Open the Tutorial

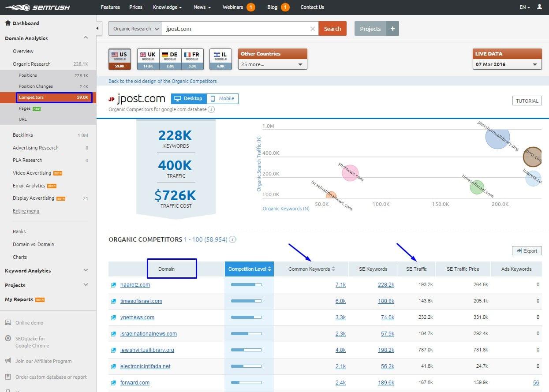point(527,101)
